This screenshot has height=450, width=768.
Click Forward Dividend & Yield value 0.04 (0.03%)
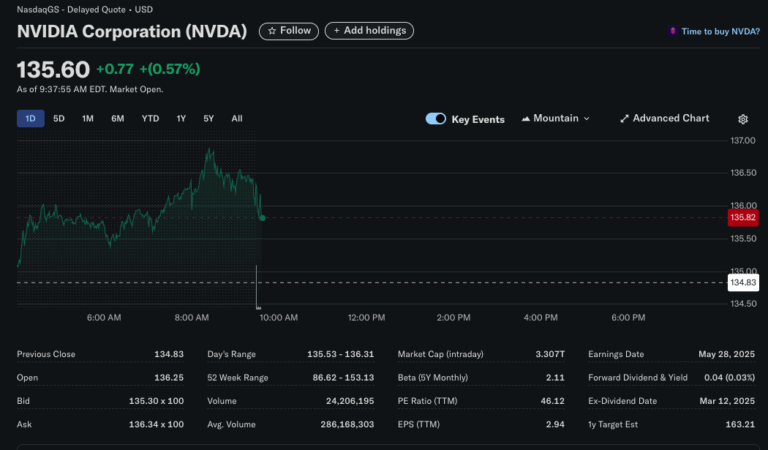click(x=729, y=378)
